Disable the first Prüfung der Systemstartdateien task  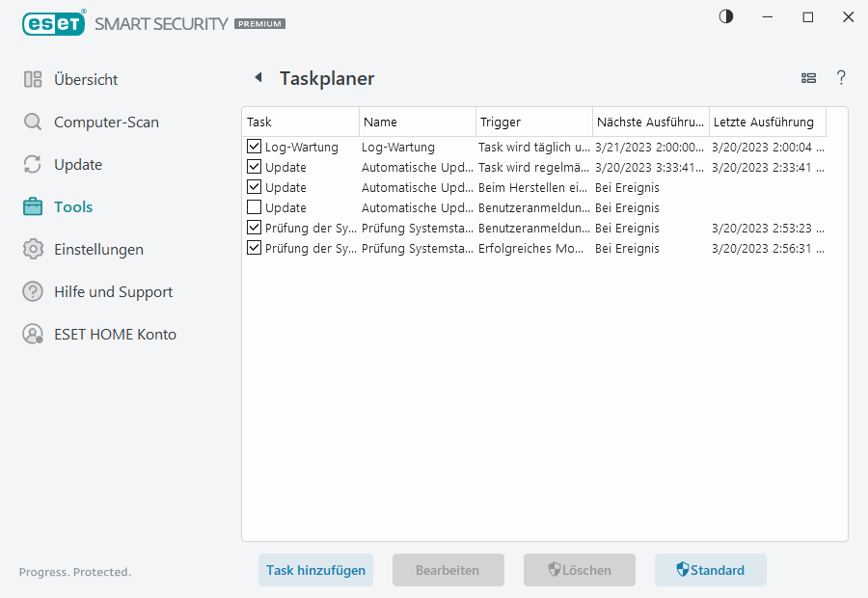tap(254, 228)
